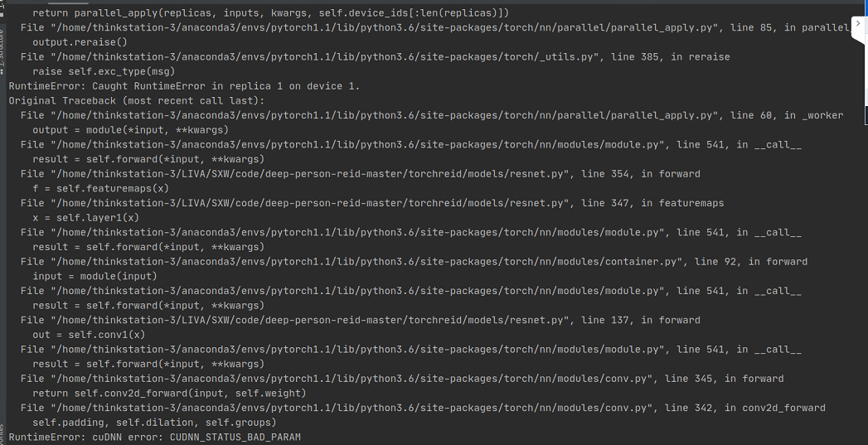The image size is (868, 445).
Task: Click 'f = self.featuremaps(x)' line
Action: tap(101, 189)
